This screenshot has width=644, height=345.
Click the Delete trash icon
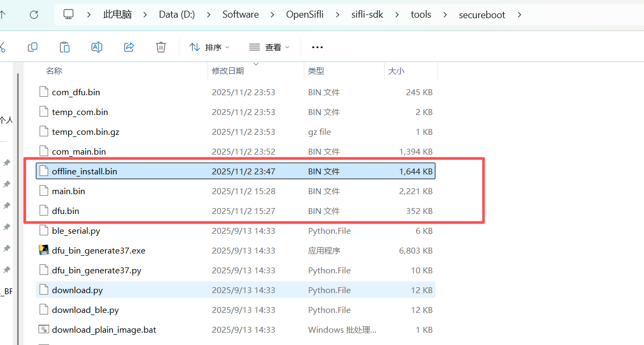(161, 47)
